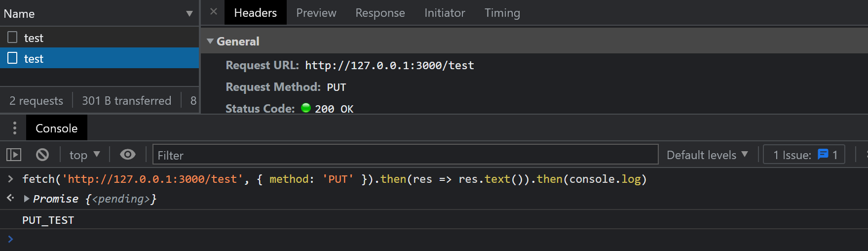The height and width of the screenshot is (251, 868).
Task: Open the Response tab
Action: (x=380, y=13)
